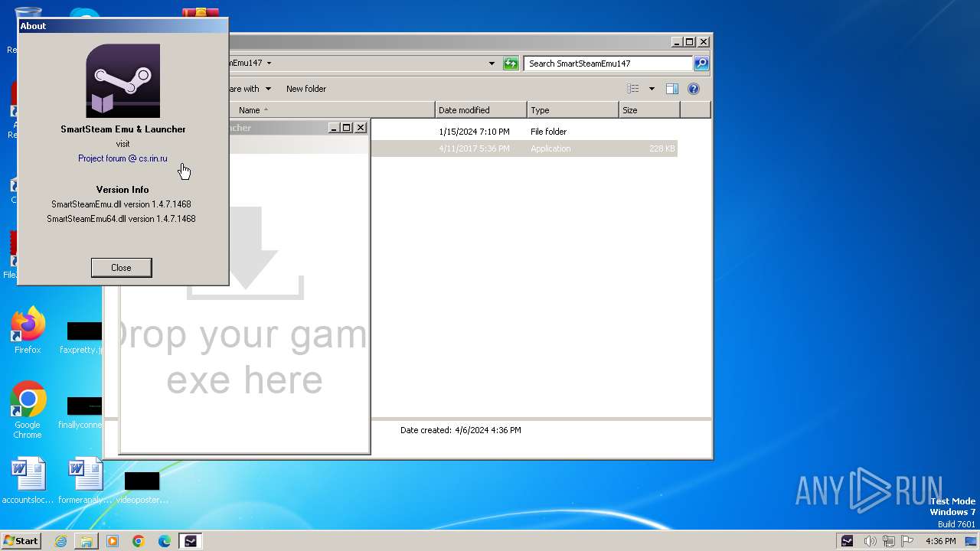The height and width of the screenshot is (551, 980).
Task: Click the Date created details pane text
Action: pyautogui.click(x=460, y=430)
